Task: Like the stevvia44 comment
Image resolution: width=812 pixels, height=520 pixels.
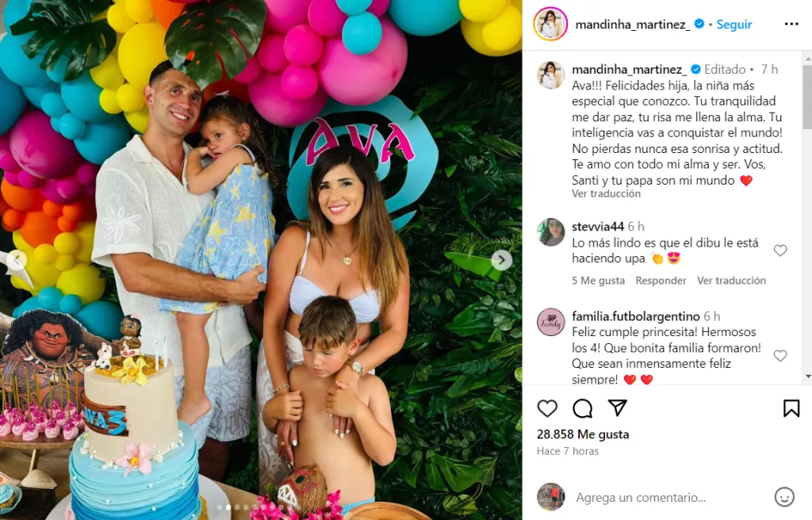Action: (x=780, y=250)
